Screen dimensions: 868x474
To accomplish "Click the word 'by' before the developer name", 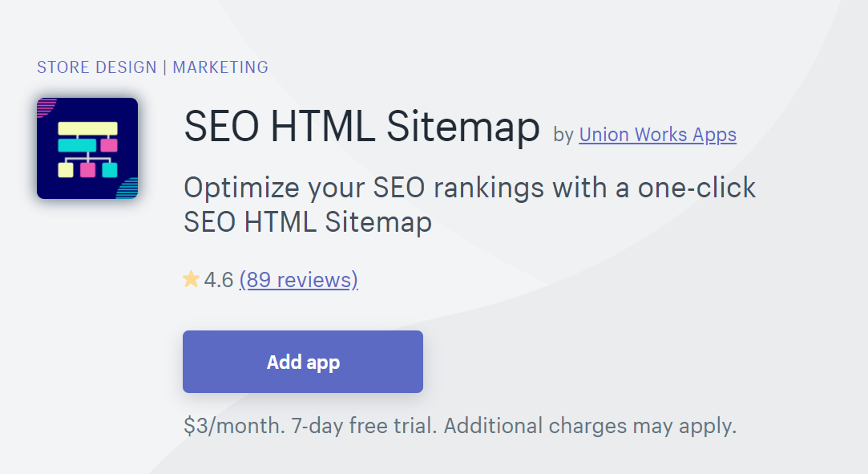I will coord(563,135).
